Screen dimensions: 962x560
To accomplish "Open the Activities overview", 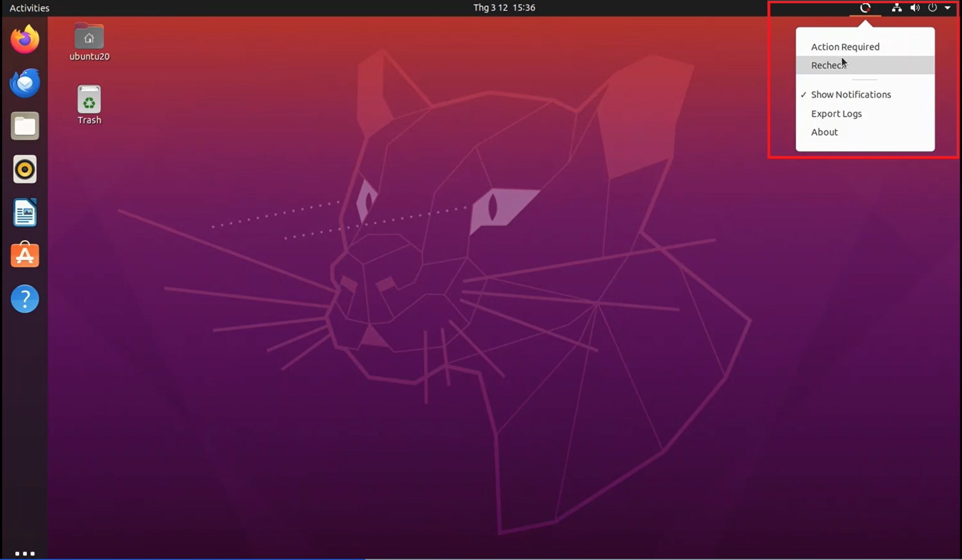I will 29,8.
